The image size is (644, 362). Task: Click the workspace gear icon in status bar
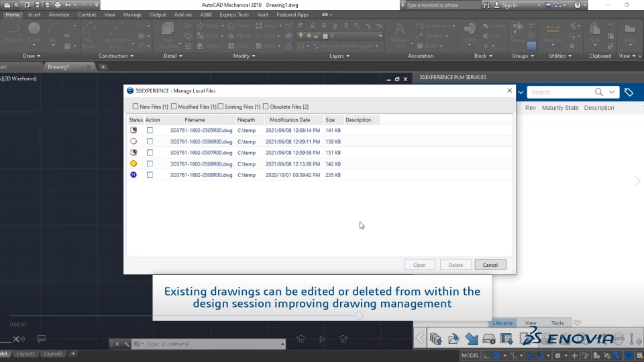click(557, 355)
